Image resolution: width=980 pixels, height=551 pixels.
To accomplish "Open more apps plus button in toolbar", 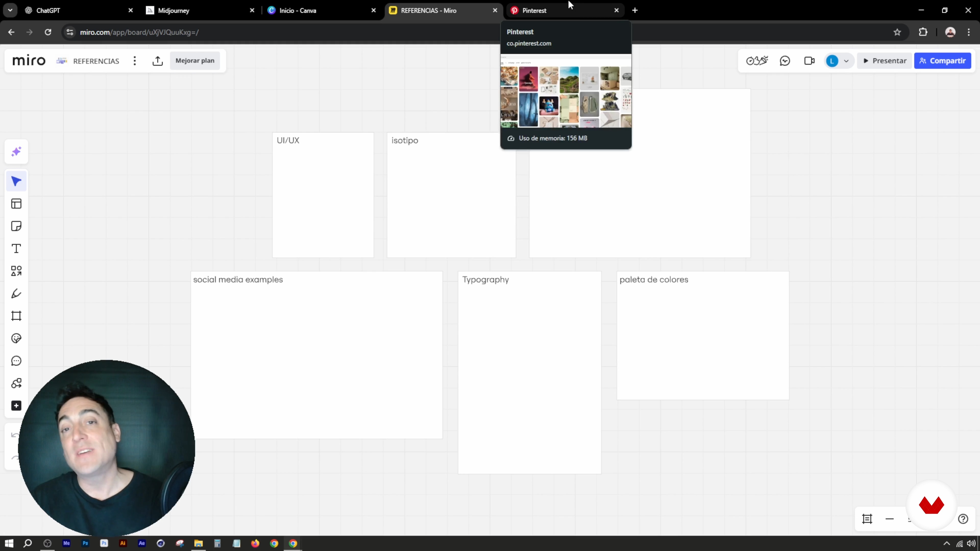I will [x=16, y=406].
